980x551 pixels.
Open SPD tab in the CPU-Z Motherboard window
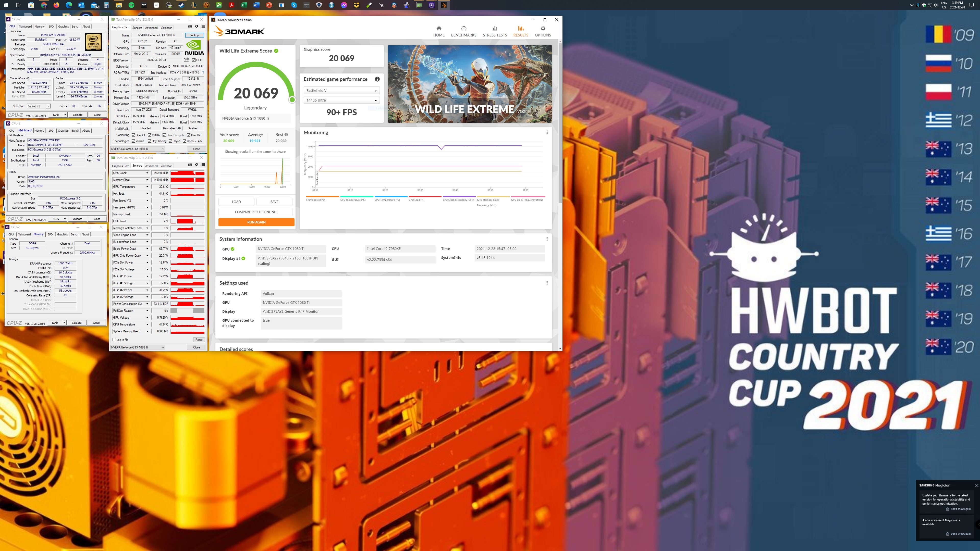51,130
